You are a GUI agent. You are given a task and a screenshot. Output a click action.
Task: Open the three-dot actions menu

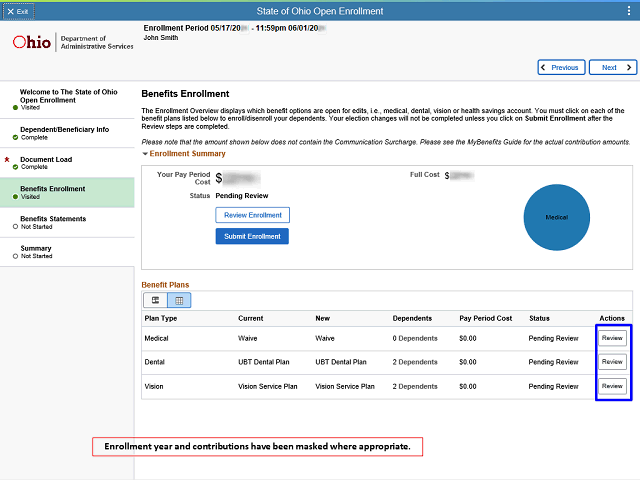629,11
